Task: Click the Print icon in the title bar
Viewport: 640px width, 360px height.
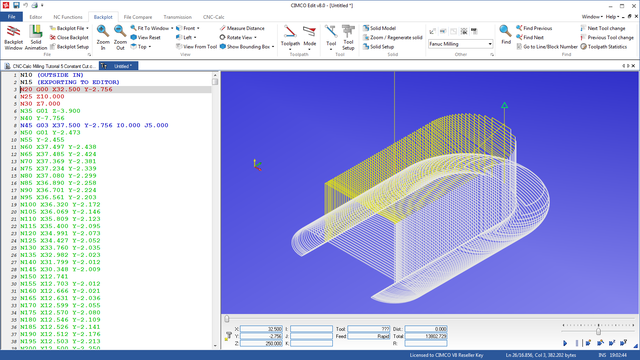Action: (34, 5)
